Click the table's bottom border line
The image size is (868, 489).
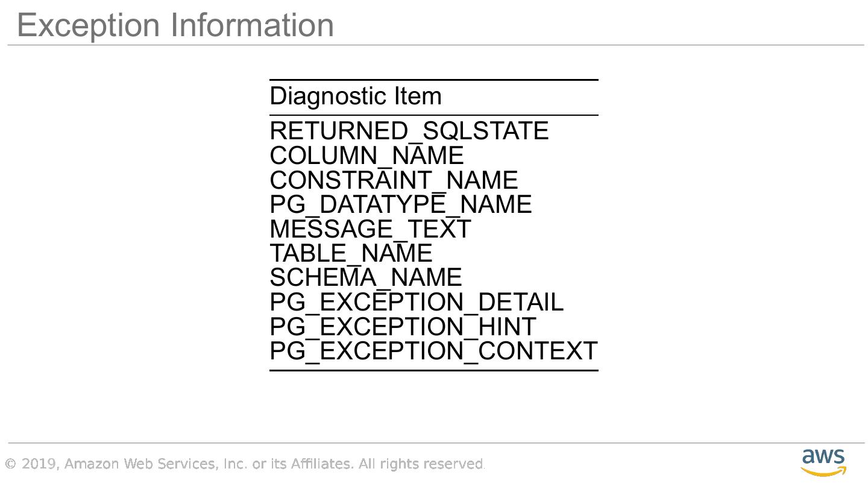tap(433, 370)
